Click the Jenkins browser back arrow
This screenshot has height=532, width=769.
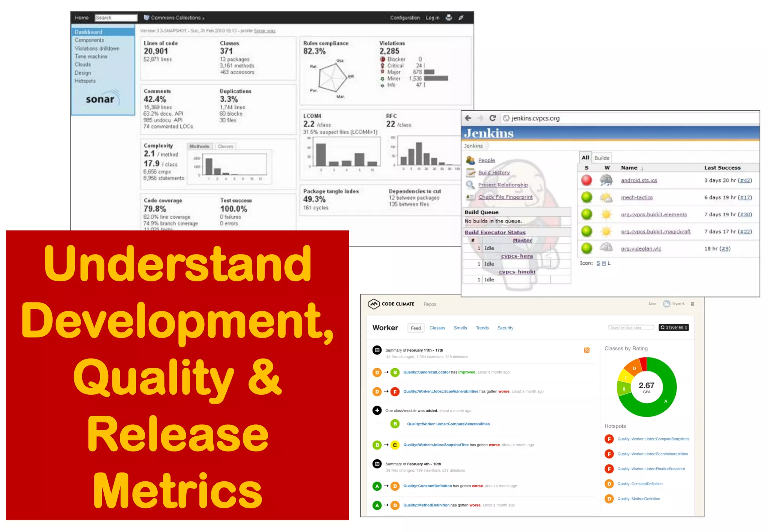468,118
